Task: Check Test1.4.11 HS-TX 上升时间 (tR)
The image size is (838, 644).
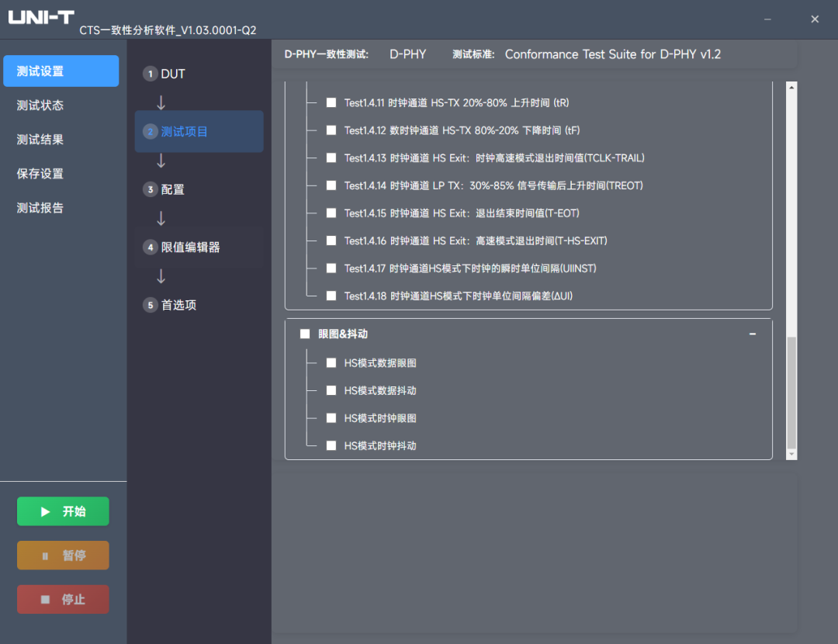Action: coord(331,102)
